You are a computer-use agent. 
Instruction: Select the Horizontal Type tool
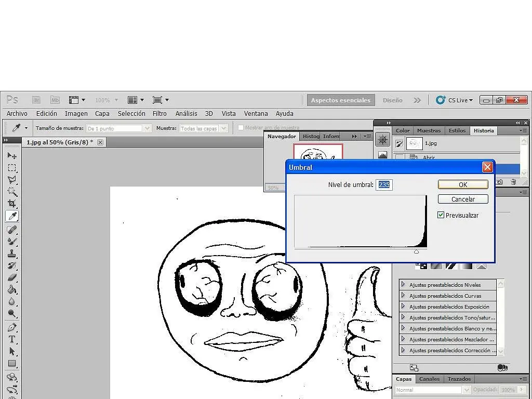(12, 340)
